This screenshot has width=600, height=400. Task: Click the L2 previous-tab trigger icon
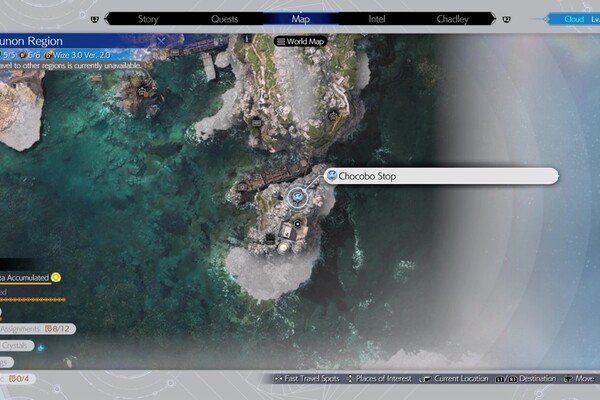point(95,19)
